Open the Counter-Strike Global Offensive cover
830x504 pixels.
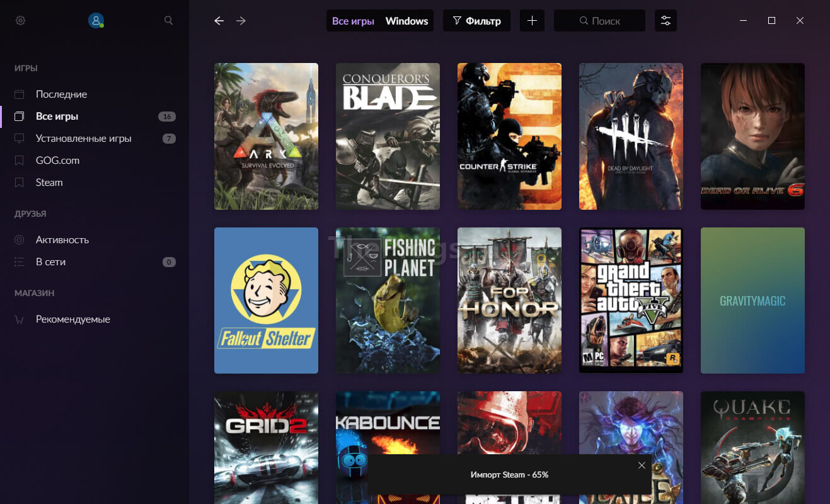(x=509, y=136)
